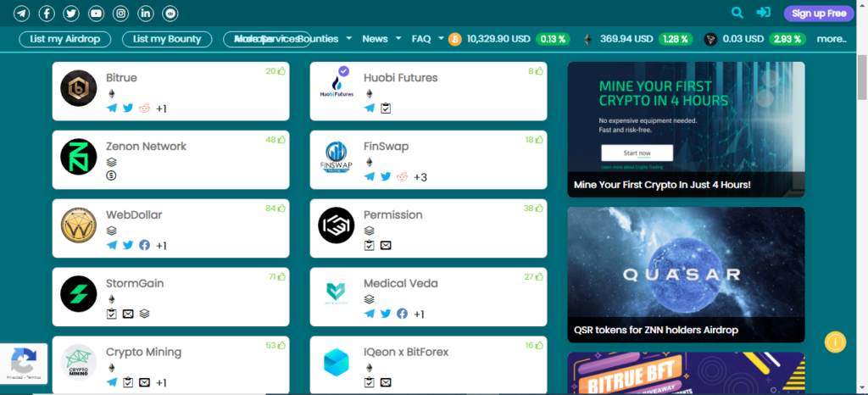Open the Bitrue BFT giveaway banner

686,374
